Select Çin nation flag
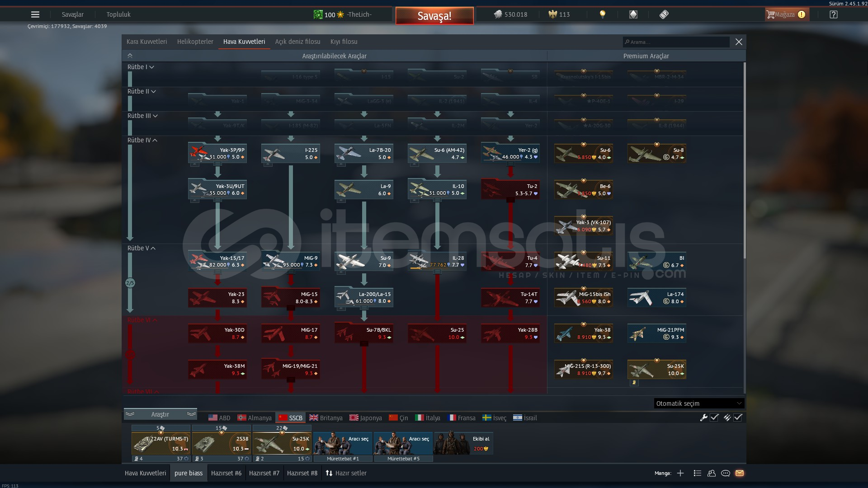This screenshot has height=488, width=868. pyautogui.click(x=399, y=418)
